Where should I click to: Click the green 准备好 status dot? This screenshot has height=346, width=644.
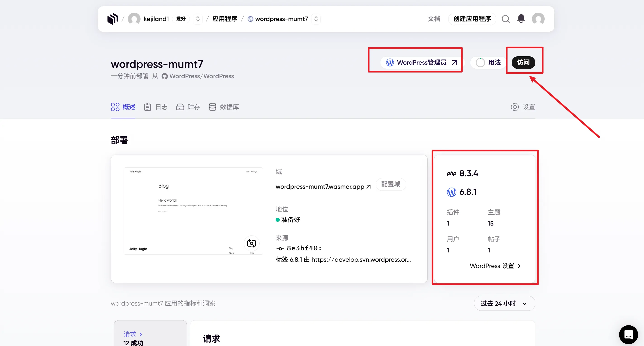tap(277, 220)
